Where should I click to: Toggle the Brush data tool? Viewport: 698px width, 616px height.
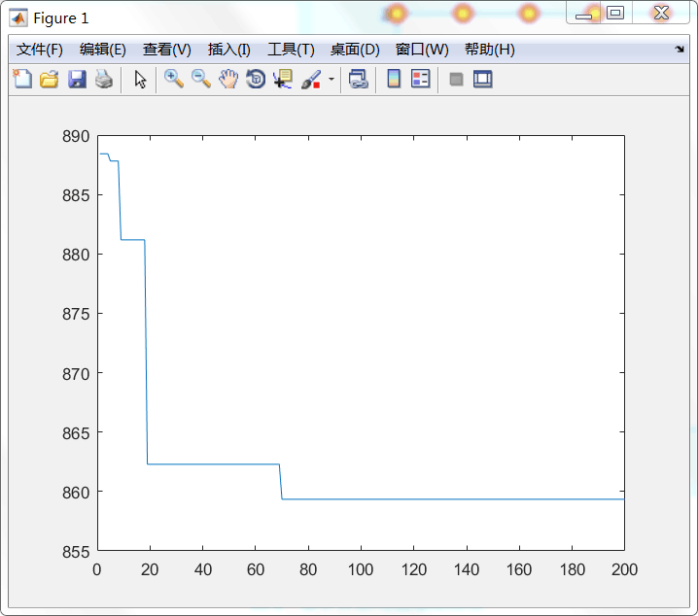(x=310, y=80)
